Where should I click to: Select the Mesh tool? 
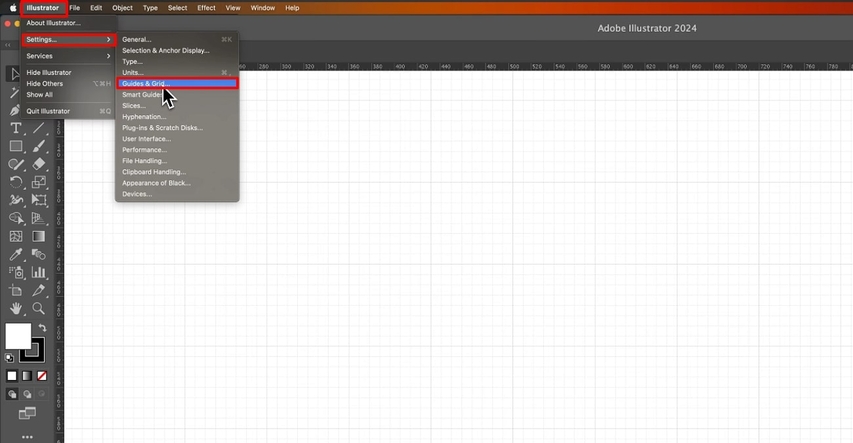16,236
